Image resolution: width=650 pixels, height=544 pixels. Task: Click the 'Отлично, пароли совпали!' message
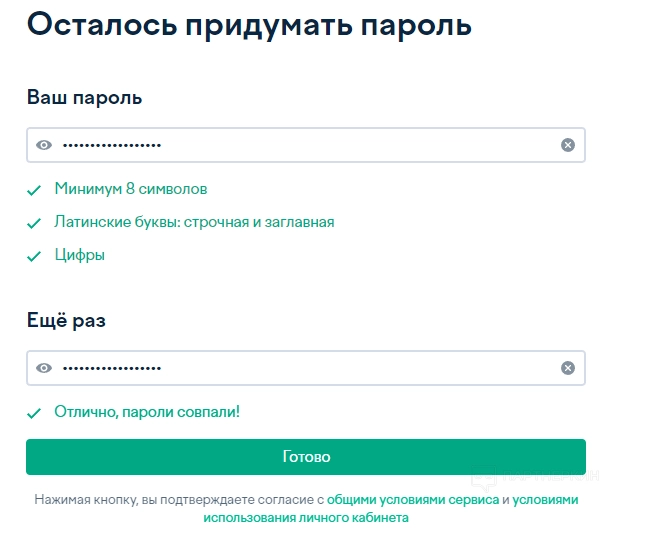[147, 411]
